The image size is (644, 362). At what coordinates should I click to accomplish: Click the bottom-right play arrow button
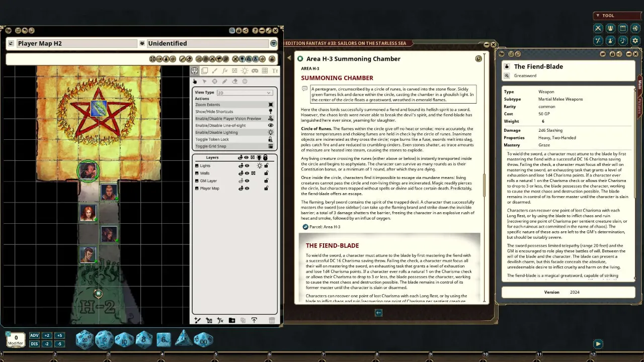pyautogui.click(x=598, y=344)
